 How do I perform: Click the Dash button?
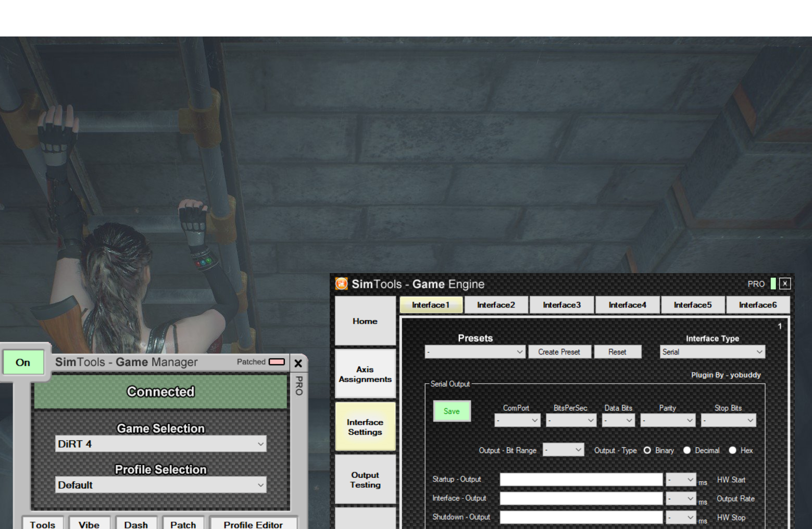point(136,523)
